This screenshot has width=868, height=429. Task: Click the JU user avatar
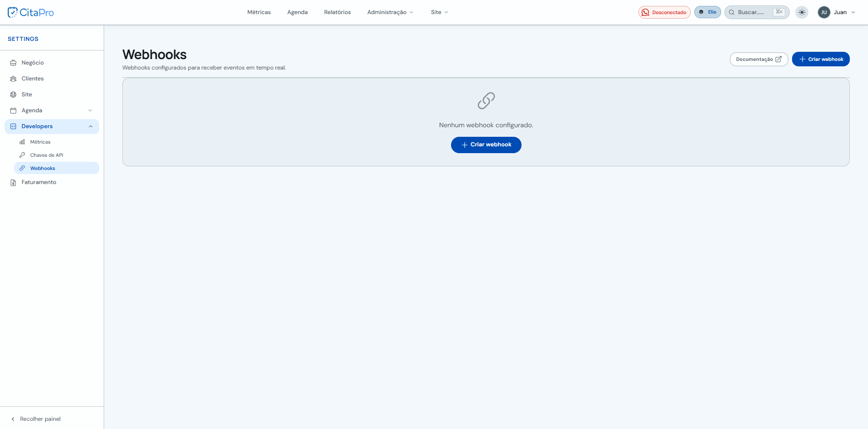click(x=824, y=12)
